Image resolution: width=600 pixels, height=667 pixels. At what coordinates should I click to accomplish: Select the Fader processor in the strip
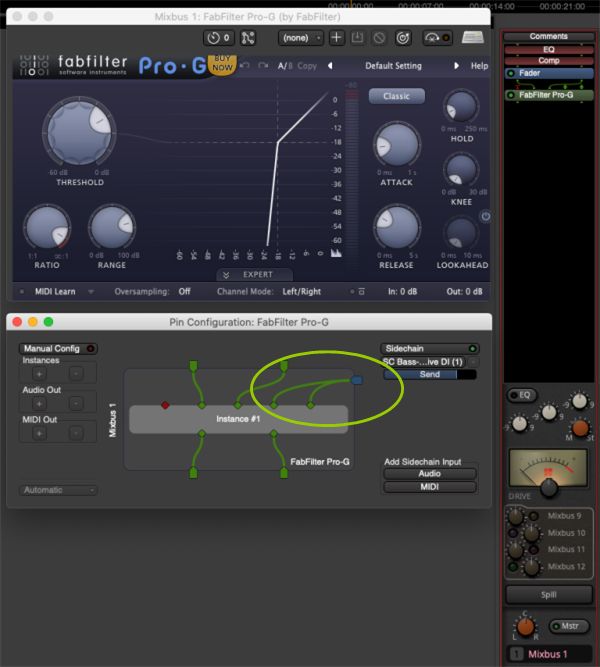pos(549,73)
